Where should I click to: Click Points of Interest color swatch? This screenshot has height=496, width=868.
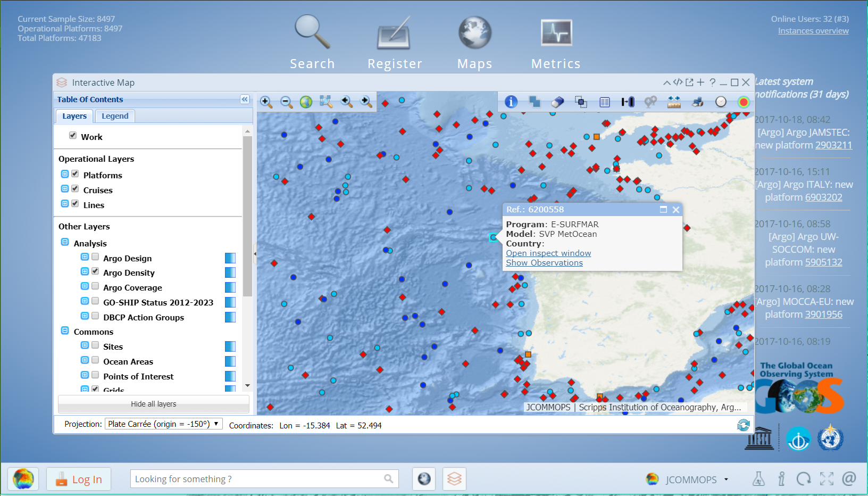pyautogui.click(x=230, y=376)
